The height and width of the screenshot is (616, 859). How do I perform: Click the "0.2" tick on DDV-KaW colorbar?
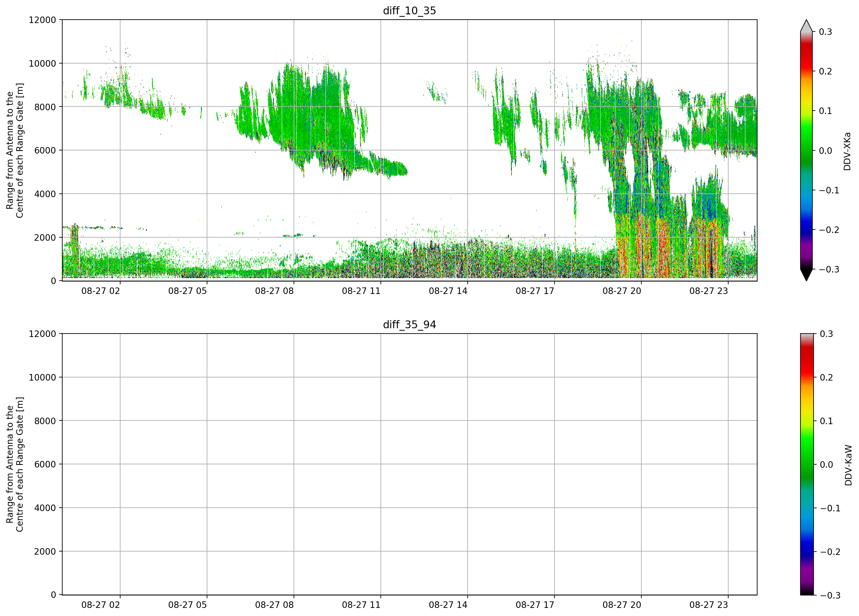(x=826, y=377)
